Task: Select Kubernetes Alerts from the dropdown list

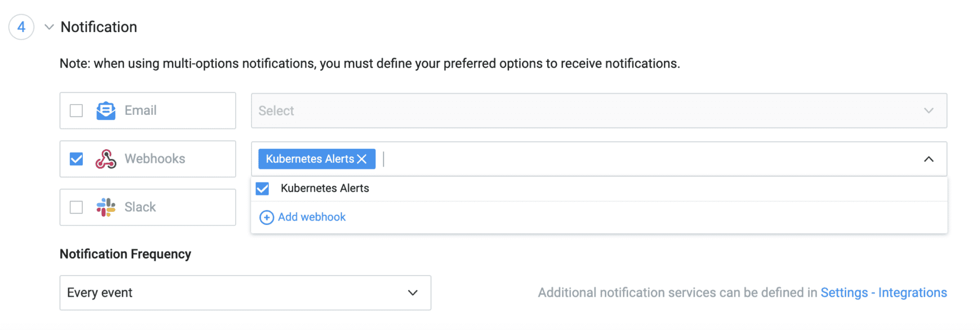Action: pyautogui.click(x=324, y=188)
